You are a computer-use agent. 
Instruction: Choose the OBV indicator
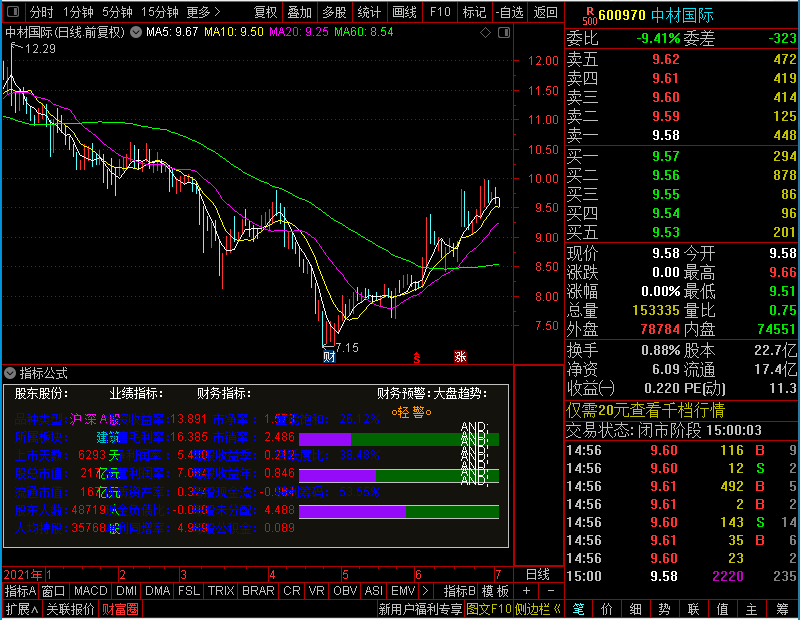(345, 591)
